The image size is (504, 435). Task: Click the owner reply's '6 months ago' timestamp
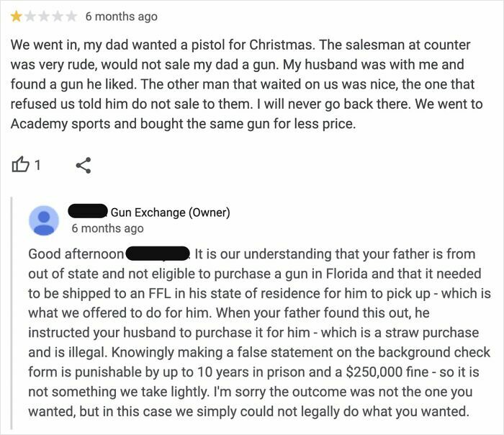(107, 228)
